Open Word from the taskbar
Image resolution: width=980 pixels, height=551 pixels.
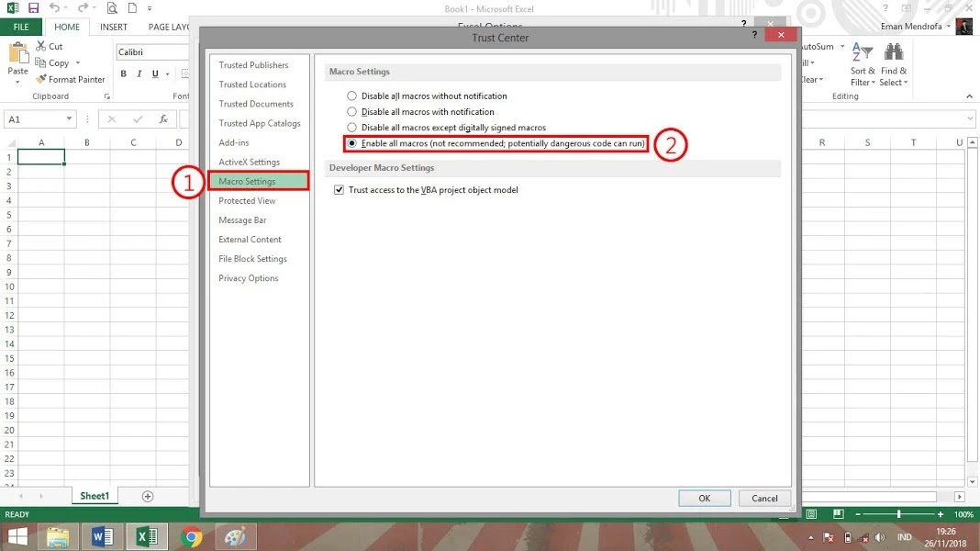coord(103,536)
